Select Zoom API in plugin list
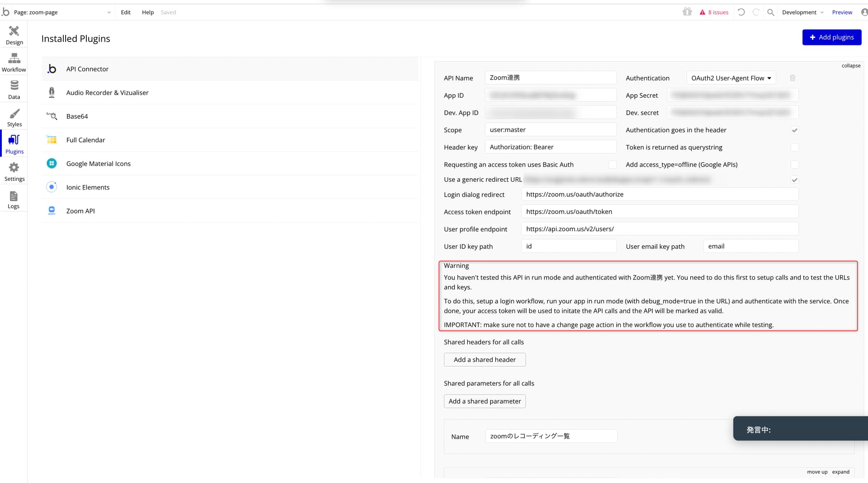 click(x=230, y=211)
